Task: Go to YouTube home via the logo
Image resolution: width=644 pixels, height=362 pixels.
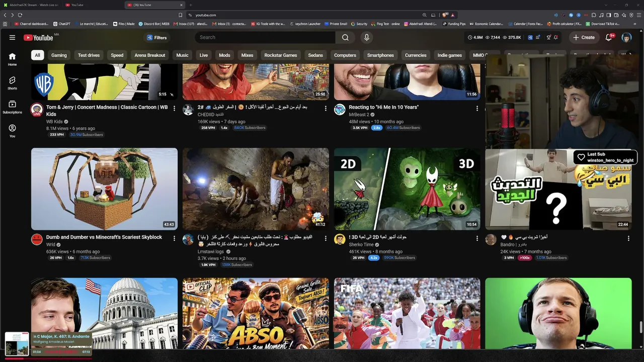Action: point(39,37)
